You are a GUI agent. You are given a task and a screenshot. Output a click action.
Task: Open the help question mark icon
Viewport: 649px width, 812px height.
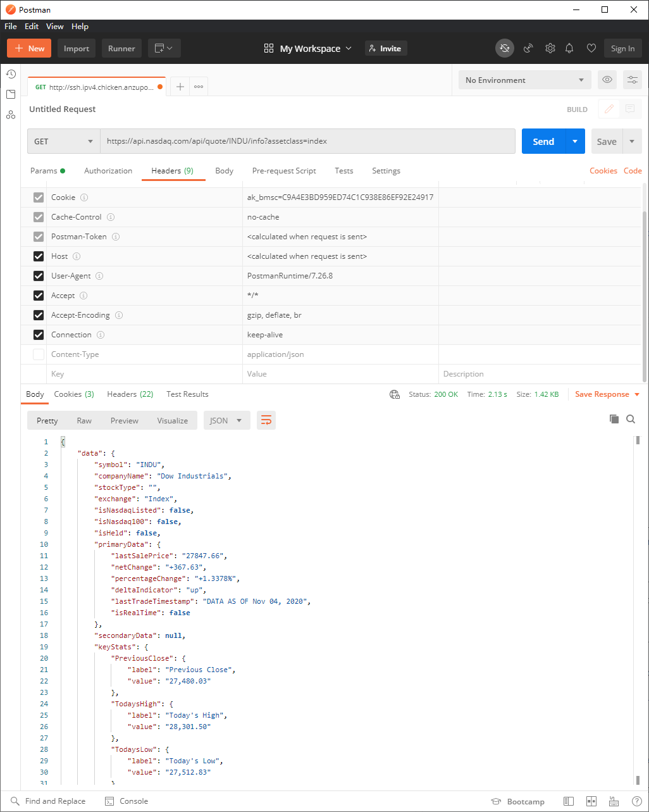click(x=637, y=801)
